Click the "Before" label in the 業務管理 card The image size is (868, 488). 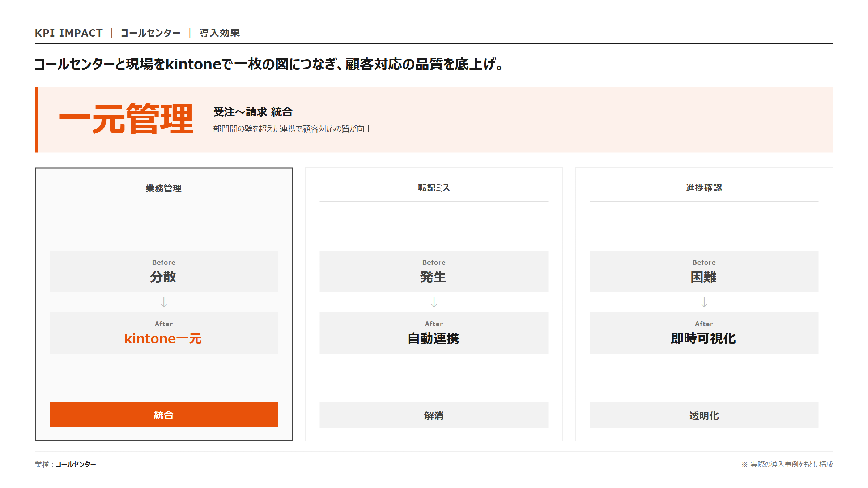(164, 262)
